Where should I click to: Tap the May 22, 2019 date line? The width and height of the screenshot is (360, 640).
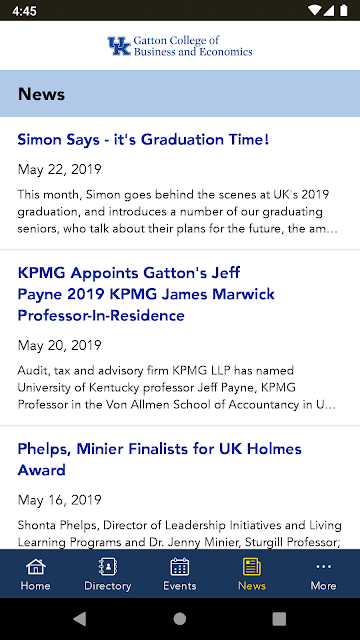point(60,169)
